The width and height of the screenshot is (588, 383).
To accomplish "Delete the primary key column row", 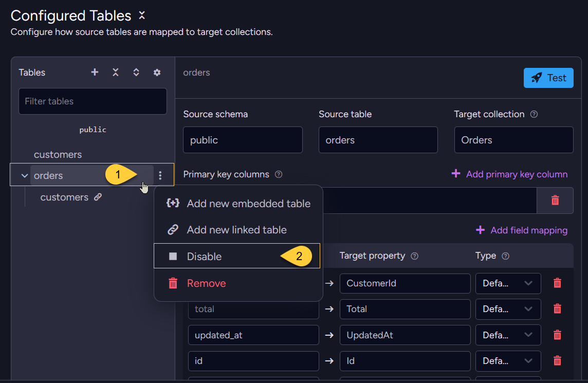I will tap(555, 200).
